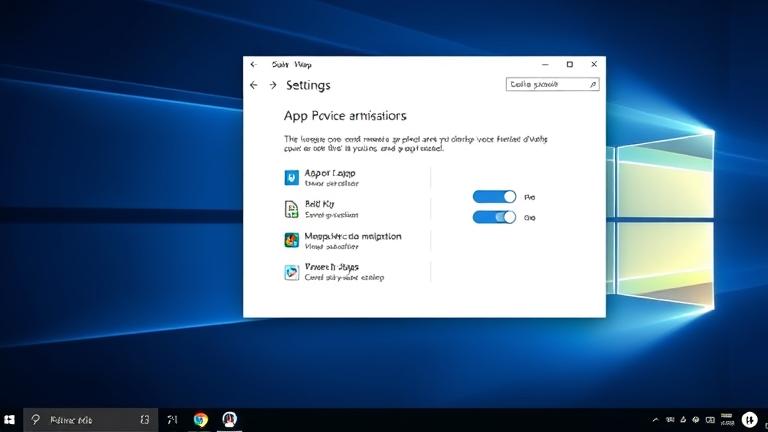Click the taskbar search box
The image size is (768, 432).
click(x=91, y=420)
